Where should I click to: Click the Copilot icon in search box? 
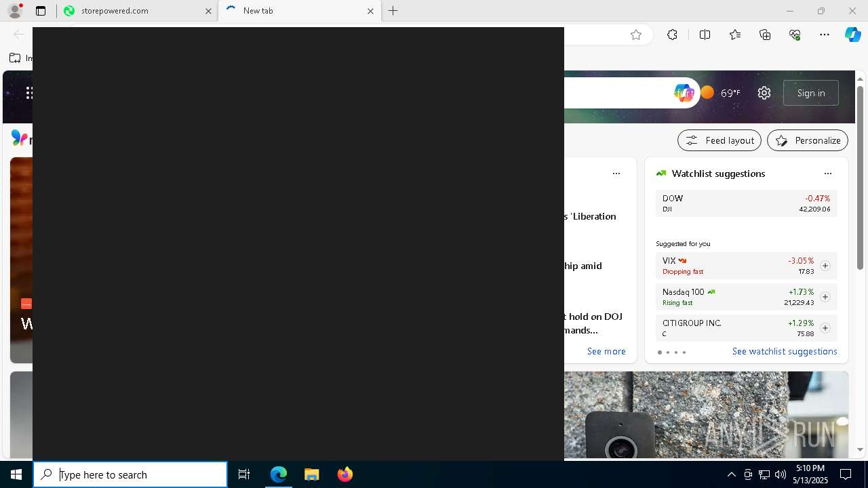coord(684,93)
